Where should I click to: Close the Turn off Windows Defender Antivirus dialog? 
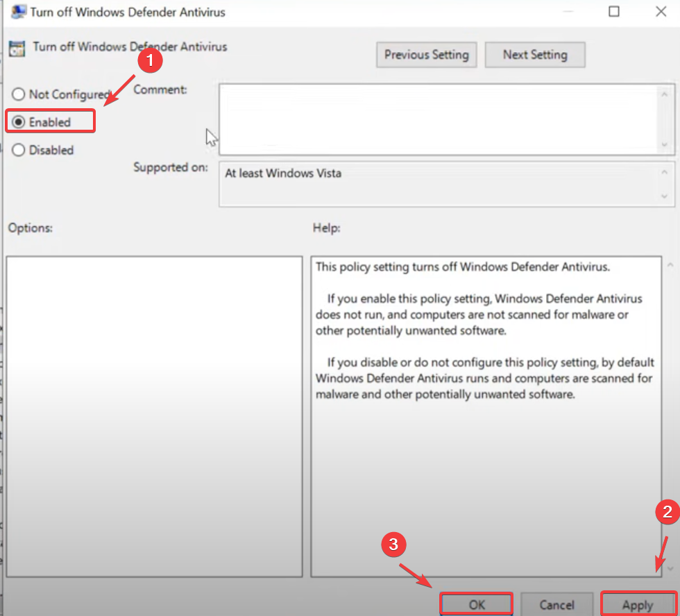pos(661,12)
